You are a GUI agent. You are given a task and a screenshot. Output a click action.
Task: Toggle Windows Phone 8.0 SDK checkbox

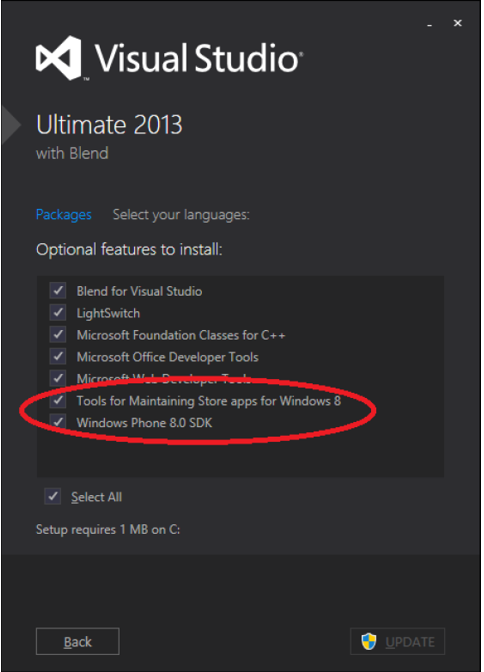point(57,422)
